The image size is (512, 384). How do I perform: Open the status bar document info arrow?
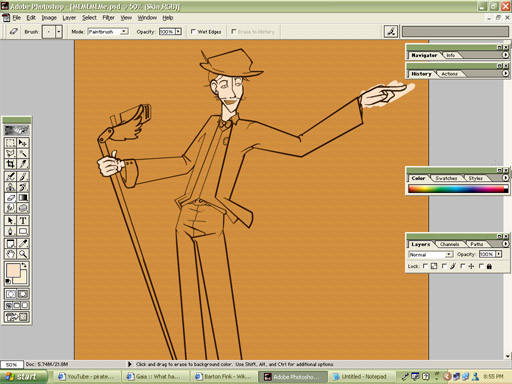coord(130,364)
